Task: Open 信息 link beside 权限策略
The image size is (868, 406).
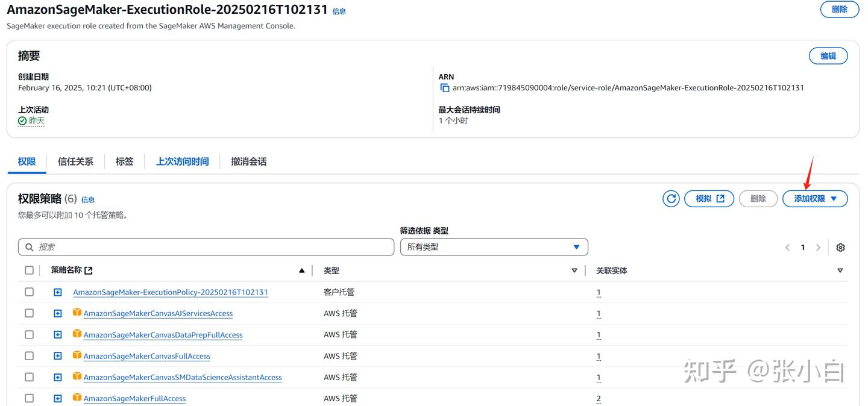Action: pos(88,200)
